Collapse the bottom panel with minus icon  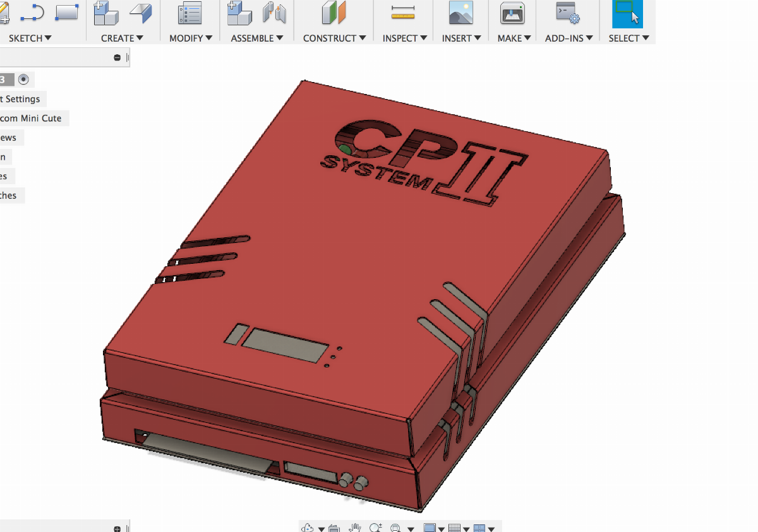[x=117, y=528]
